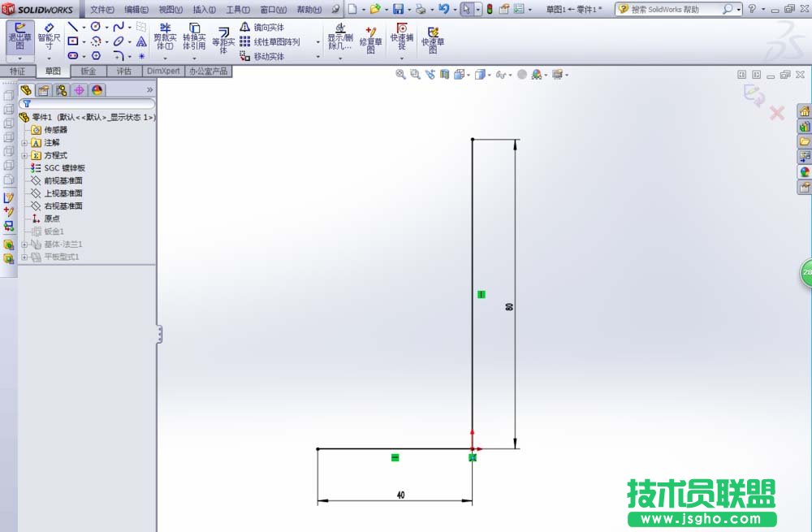Switch to the 钣金 sheet metal tab
This screenshot has height=532, width=812.
coord(89,71)
